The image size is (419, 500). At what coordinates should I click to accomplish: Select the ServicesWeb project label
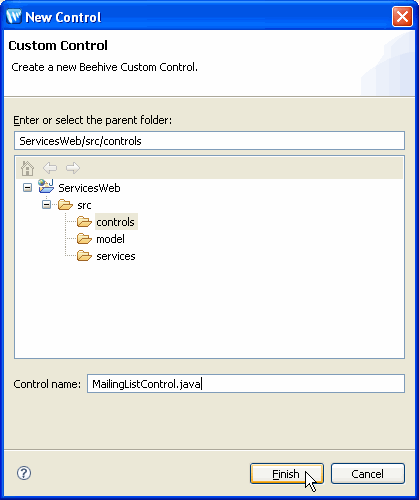[x=89, y=188]
